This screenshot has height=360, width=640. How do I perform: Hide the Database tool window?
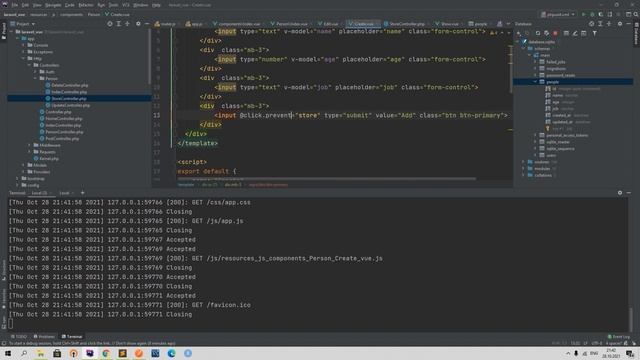629,24
